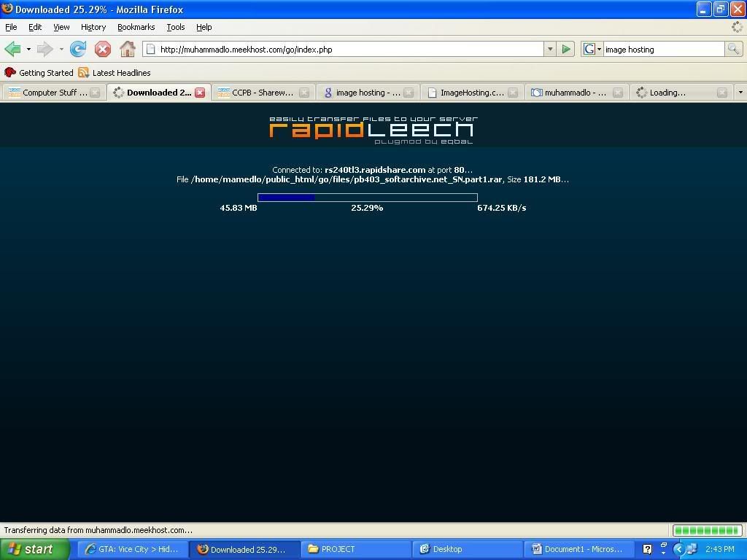The image size is (747, 560).
Task: Switch to GTA: Vice City taskbar window
Action: 132,549
